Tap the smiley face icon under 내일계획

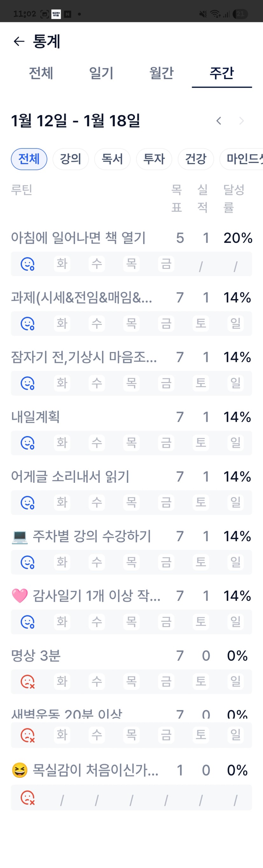pyautogui.click(x=27, y=443)
